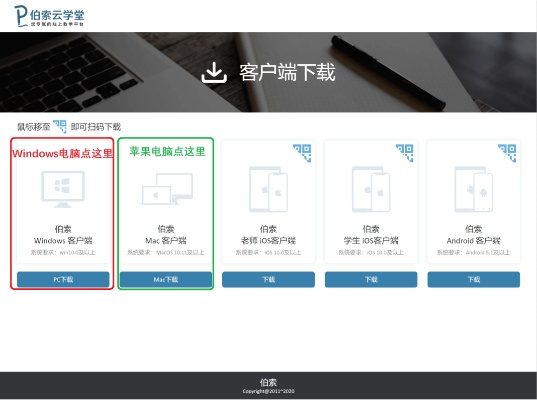Click Android 5.1 system requirement text
This screenshot has width=537, height=400.
[474, 252]
